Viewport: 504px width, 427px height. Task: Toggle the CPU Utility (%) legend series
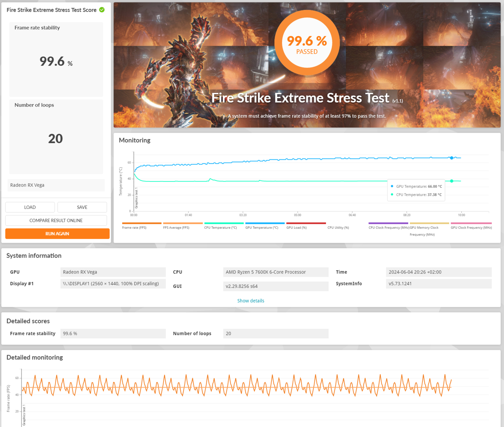pyautogui.click(x=338, y=228)
